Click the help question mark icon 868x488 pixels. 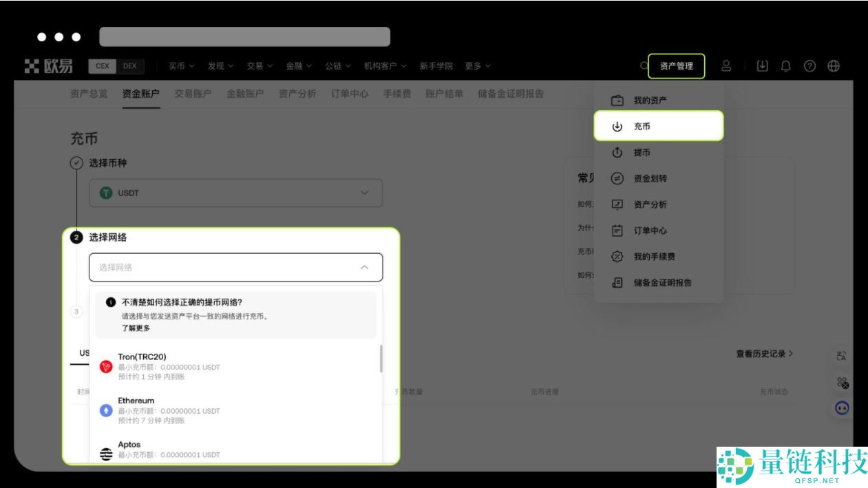809,65
